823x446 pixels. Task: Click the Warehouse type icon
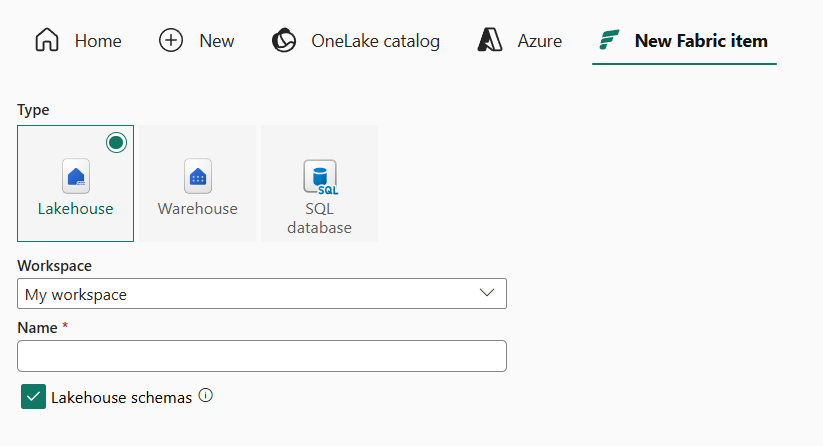point(198,176)
